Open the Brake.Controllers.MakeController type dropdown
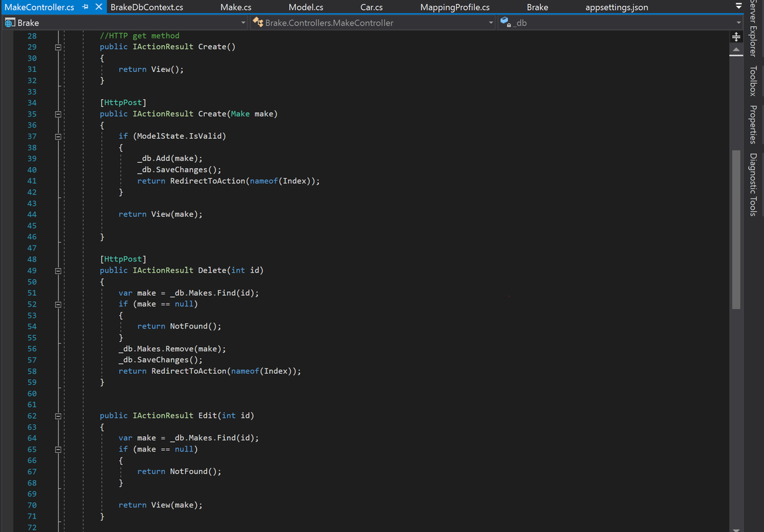The image size is (764, 532). point(491,23)
